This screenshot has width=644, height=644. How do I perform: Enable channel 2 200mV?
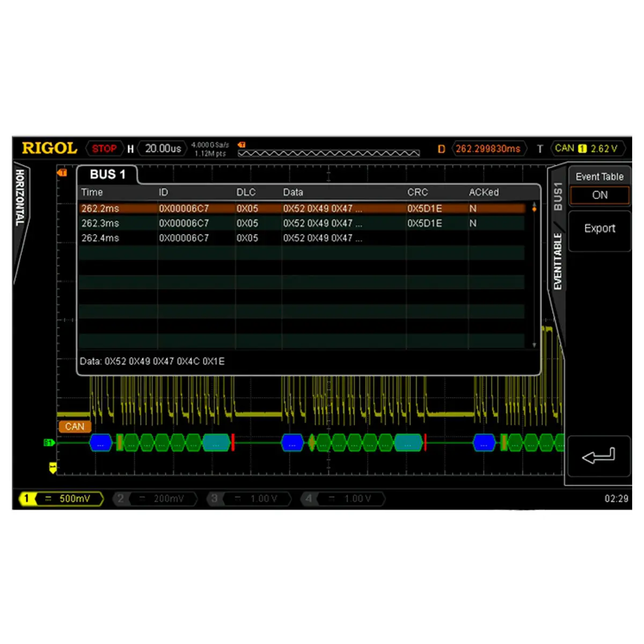(x=156, y=499)
